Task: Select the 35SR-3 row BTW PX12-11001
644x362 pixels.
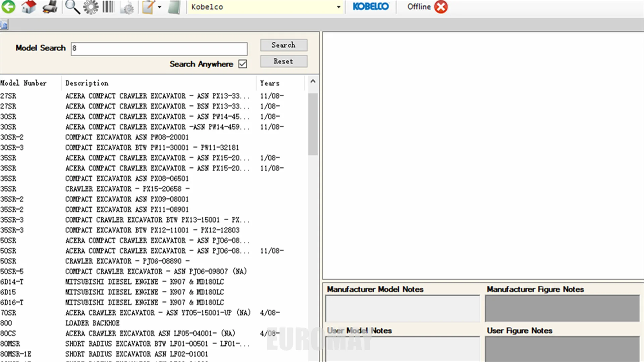Action: [x=154, y=230]
